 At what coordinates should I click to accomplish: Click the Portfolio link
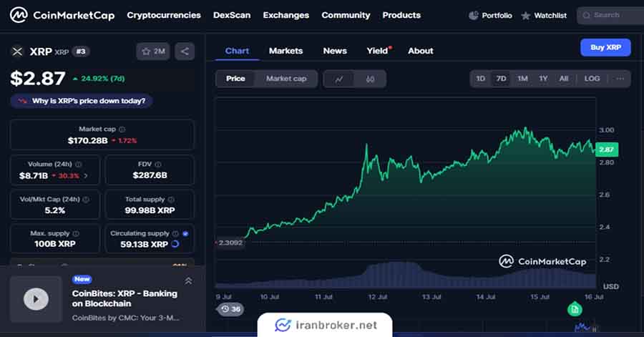click(497, 16)
